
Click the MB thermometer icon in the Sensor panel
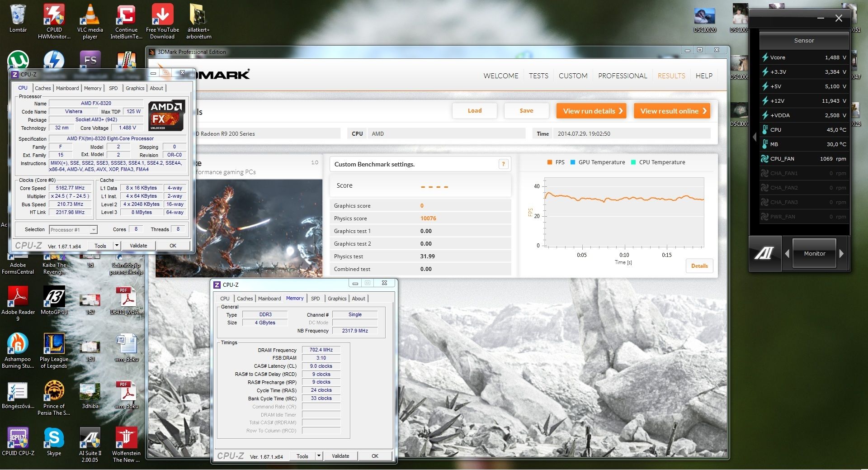(x=764, y=144)
